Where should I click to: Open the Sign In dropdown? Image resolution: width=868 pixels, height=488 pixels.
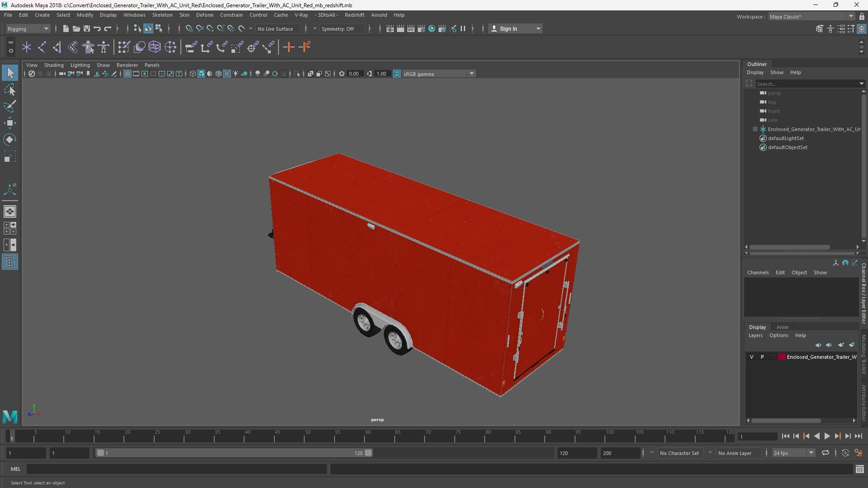click(x=516, y=28)
